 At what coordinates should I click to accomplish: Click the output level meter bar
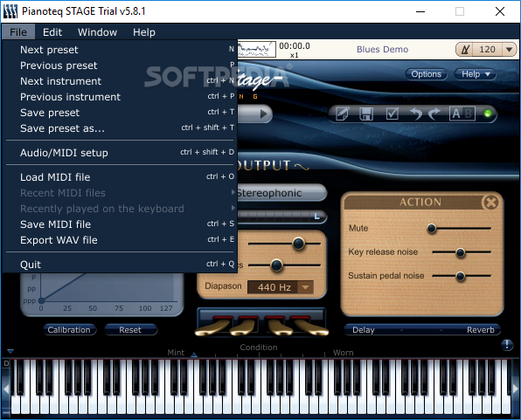coord(281,217)
